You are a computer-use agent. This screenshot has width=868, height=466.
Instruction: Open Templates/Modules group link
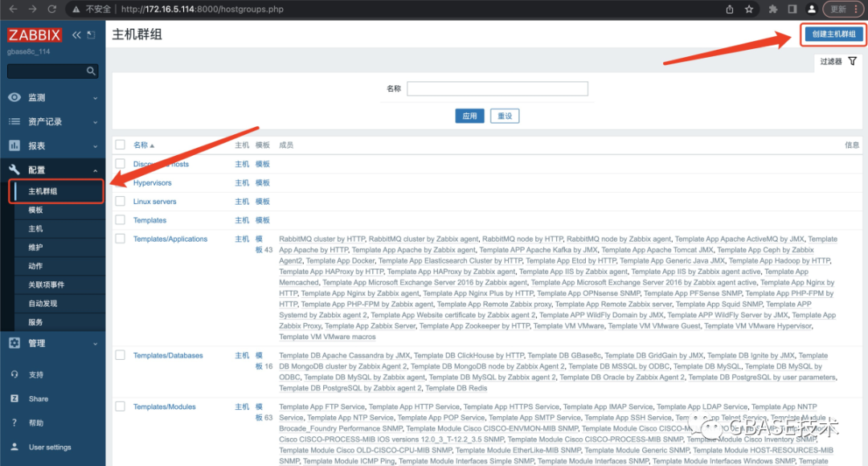click(x=165, y=407)
